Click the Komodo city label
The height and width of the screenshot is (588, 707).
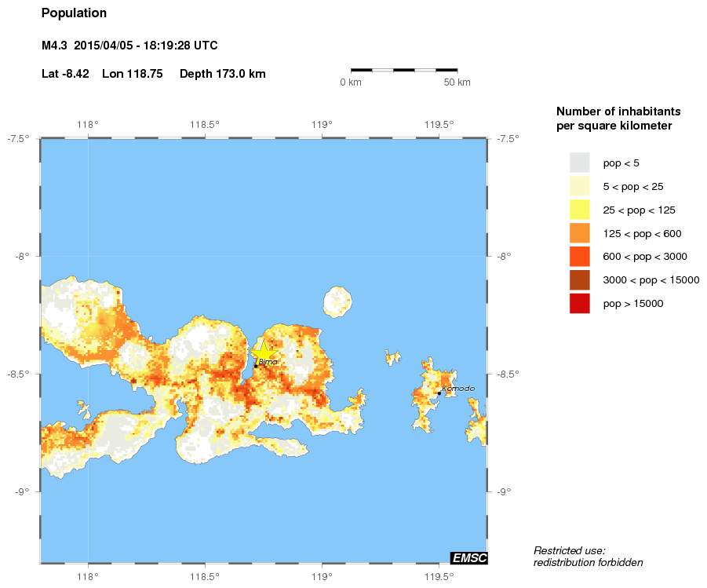pos(457,389)
